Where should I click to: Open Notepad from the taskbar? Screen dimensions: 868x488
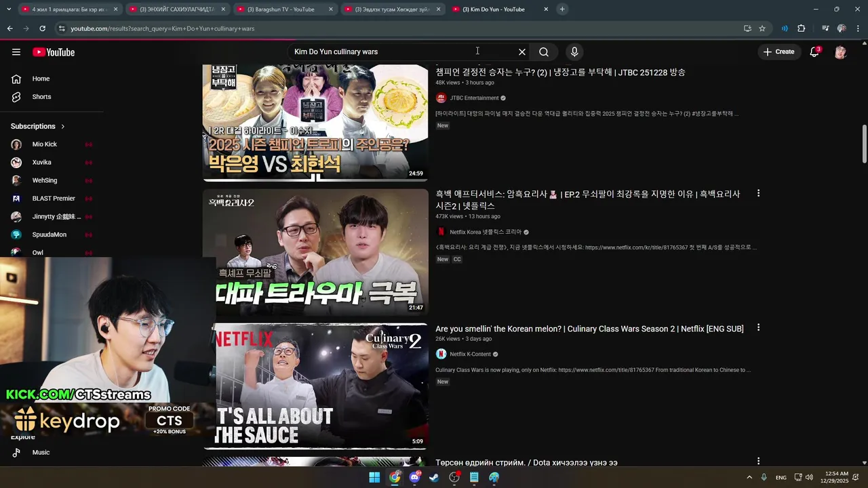[x=474, y=477]
